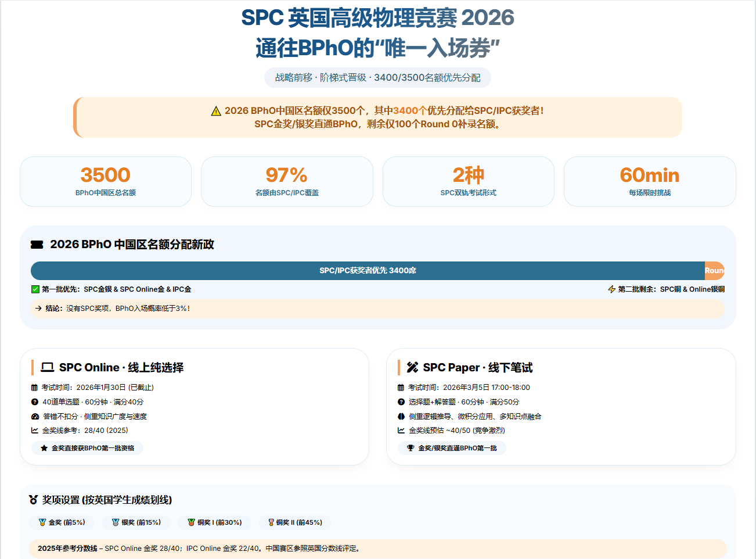Click the brain icon beside 侧重逻辑推导
The height and width of the screenshot is (559, 756).
(401, 417)
